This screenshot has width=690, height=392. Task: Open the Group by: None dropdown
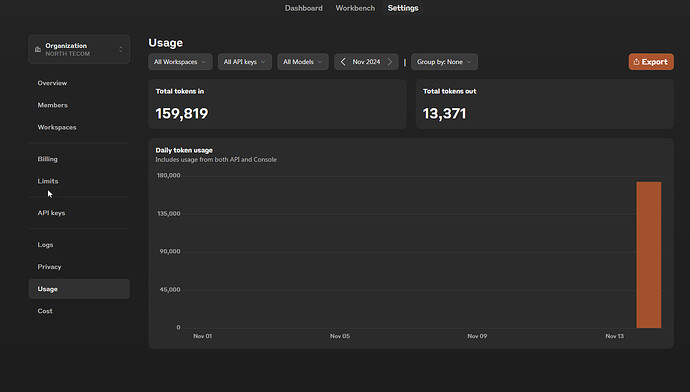pos(444,62)
